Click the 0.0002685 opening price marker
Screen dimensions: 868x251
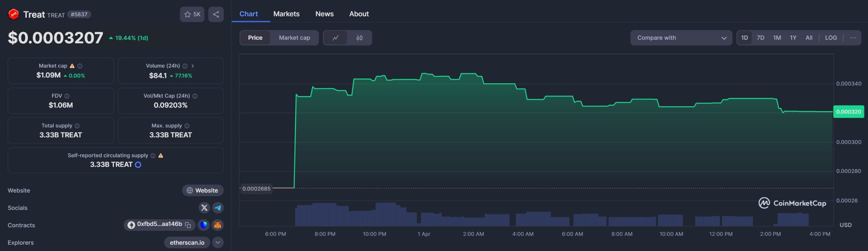[256, 189]
